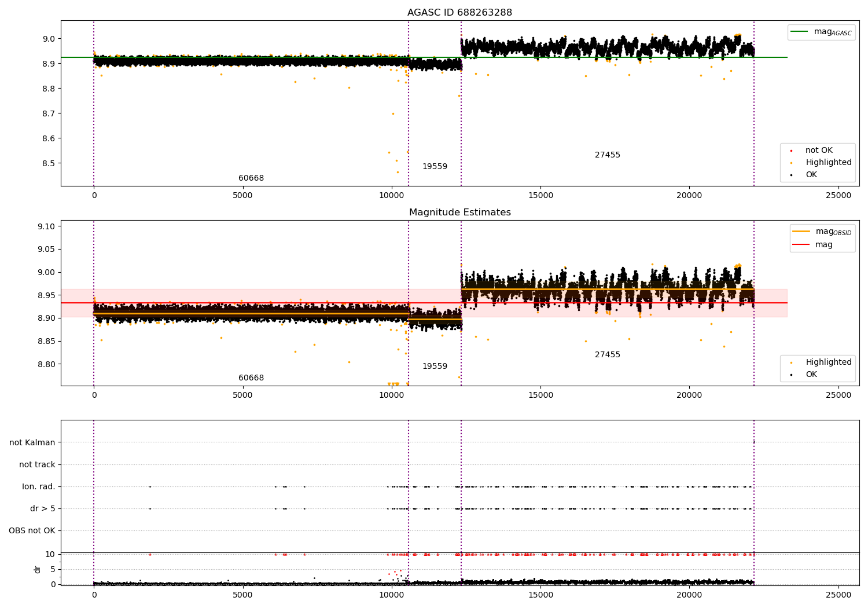Click y-tick 8.7 on the AGASC ID plot
868x608 pixels.
(x=49, y=113)
